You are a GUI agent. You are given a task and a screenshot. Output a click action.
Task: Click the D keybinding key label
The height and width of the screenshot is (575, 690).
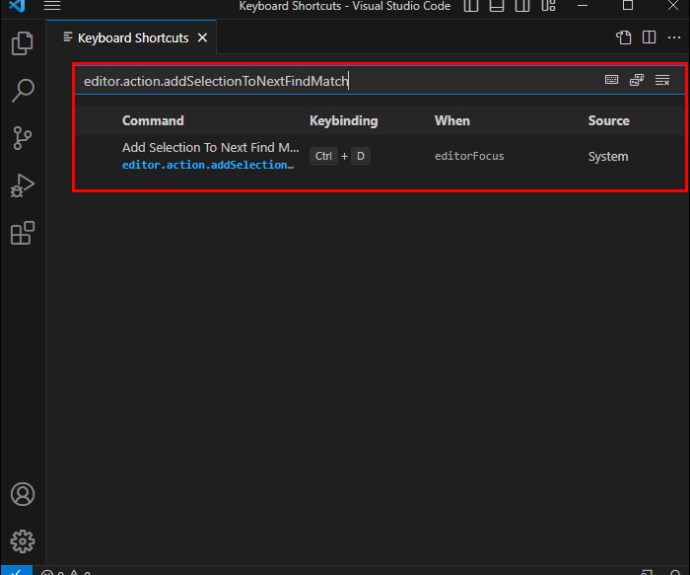(360, 156)
